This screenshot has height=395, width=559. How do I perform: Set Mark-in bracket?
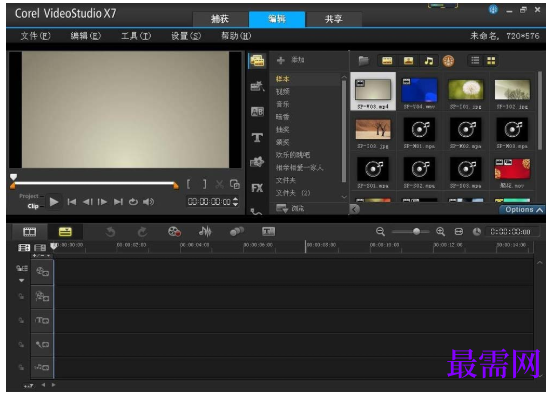[189, 184]
